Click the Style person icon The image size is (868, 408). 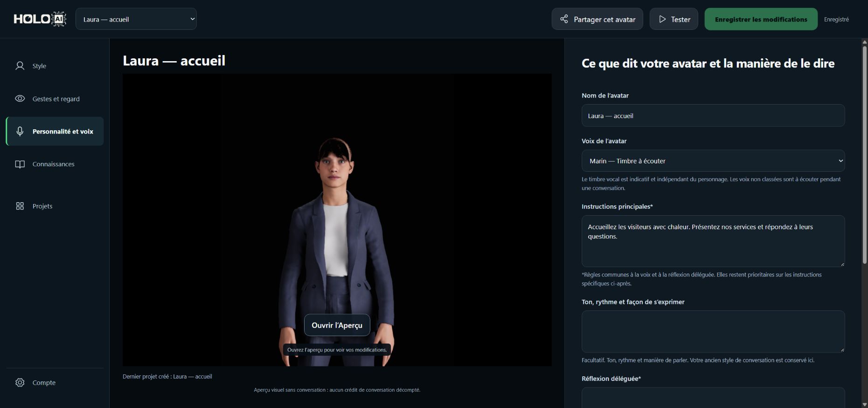pyautogui.click(x=20, y=66)
